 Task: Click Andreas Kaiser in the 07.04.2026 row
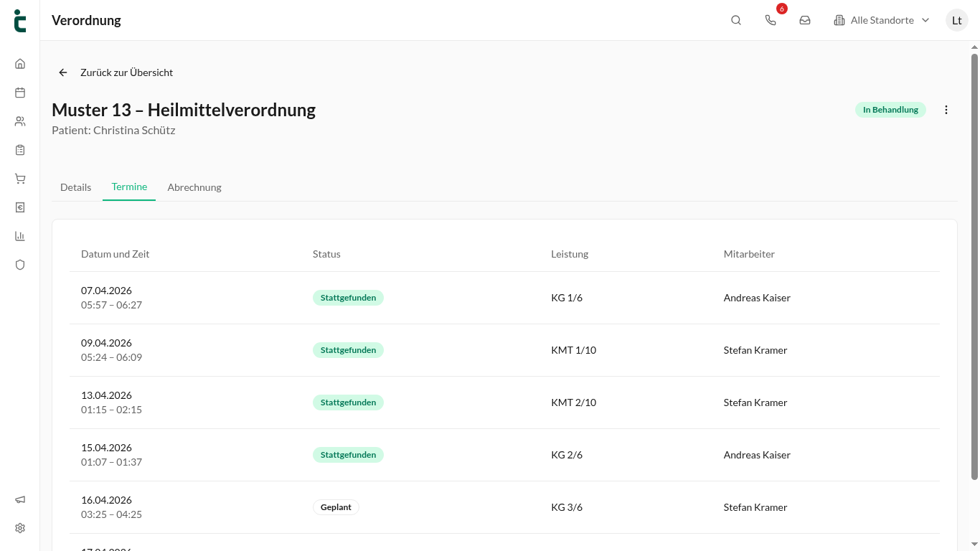(x=757, y=298)
